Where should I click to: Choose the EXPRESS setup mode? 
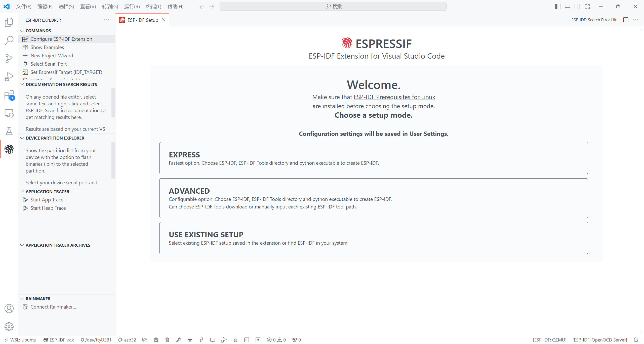373,158
